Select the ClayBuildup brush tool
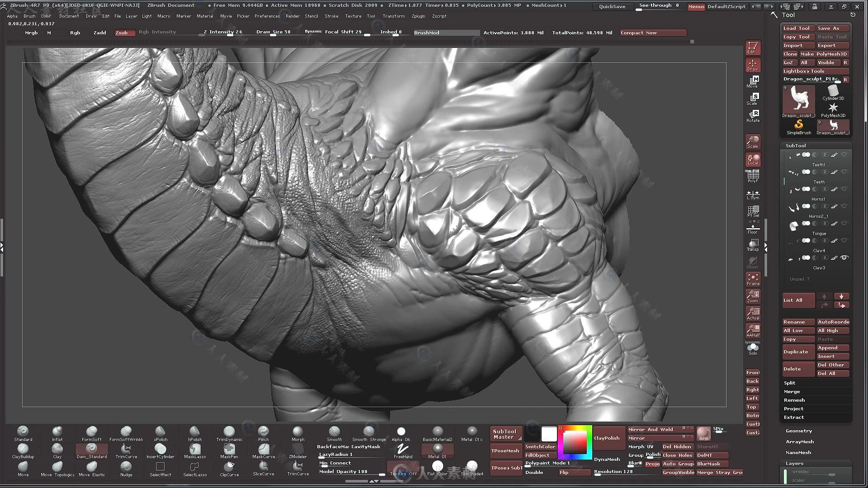This screenshot has width=868, height=488. [x=22, y=451]
